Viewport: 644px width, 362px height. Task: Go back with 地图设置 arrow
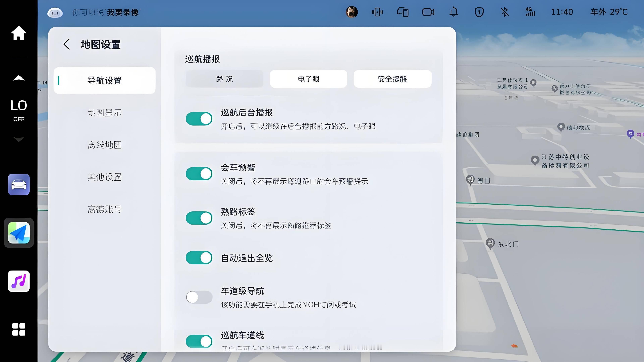click(x=67, y=44)
